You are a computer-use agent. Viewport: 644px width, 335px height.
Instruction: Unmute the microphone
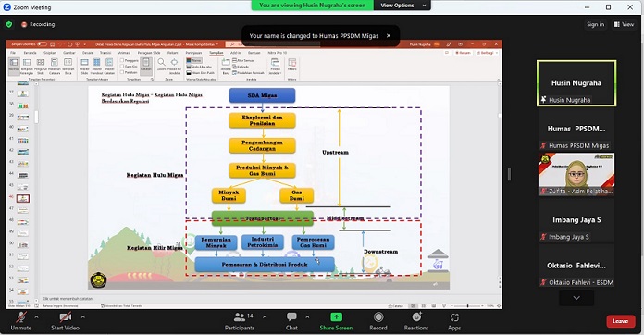tap(21, 321)
